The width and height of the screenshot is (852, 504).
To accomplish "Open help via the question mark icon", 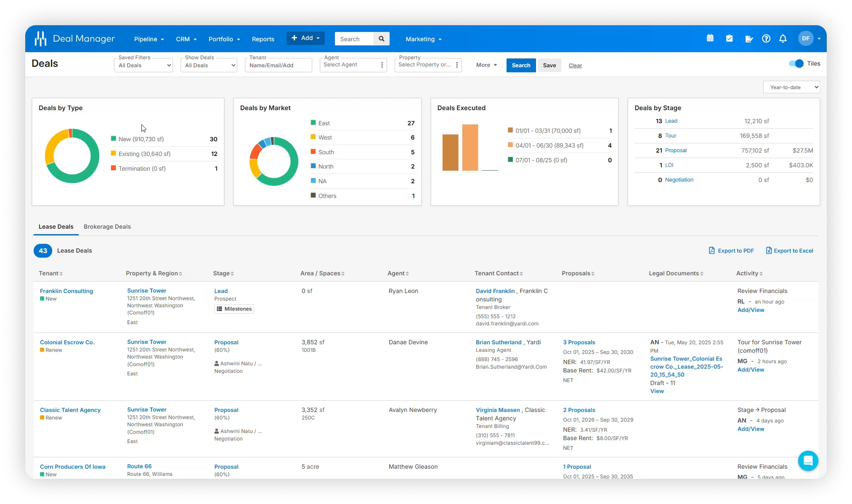I will [766, 38].
